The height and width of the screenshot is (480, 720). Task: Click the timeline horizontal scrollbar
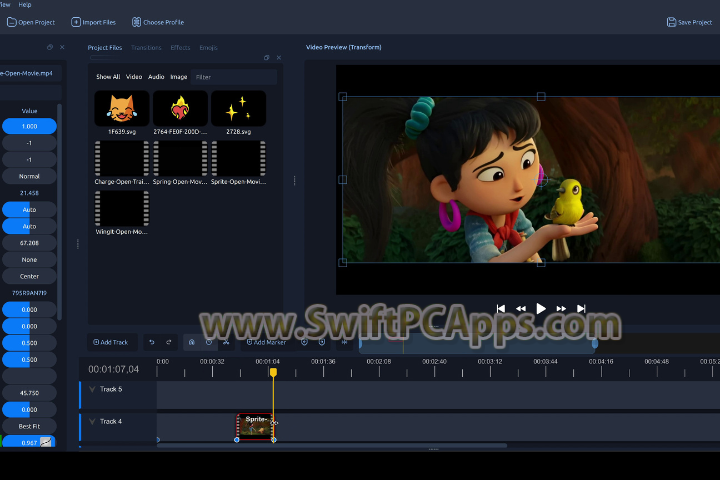[x=332, y=445]
